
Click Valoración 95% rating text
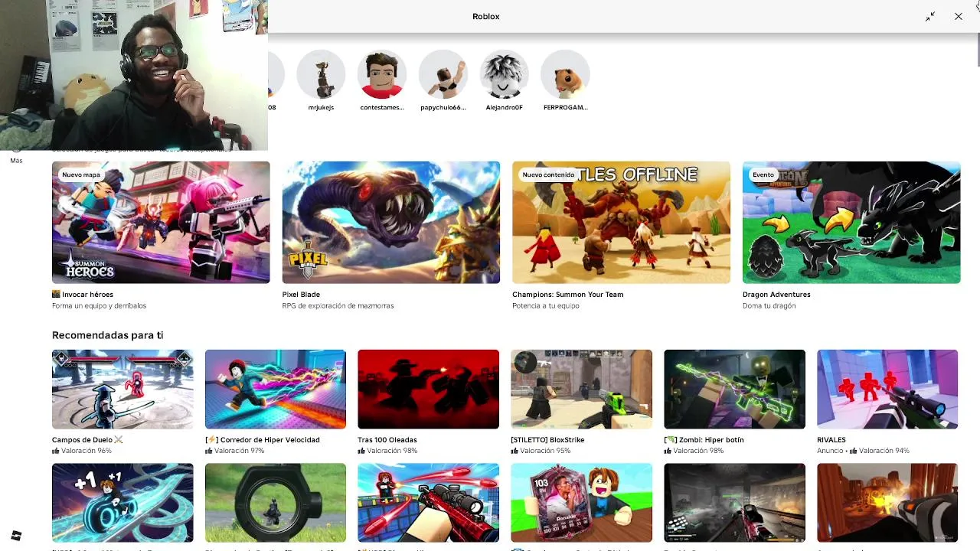[x=541, y=451]
